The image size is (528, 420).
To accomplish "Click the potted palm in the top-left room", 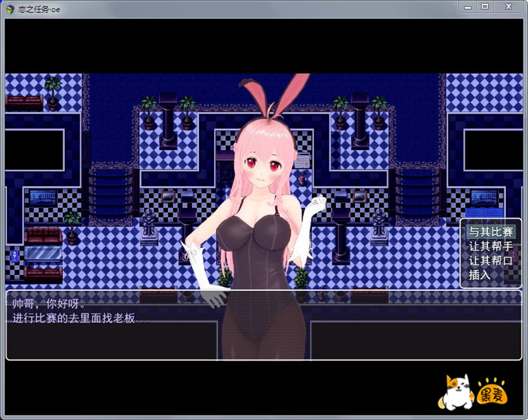I will [x=53, y=91].
